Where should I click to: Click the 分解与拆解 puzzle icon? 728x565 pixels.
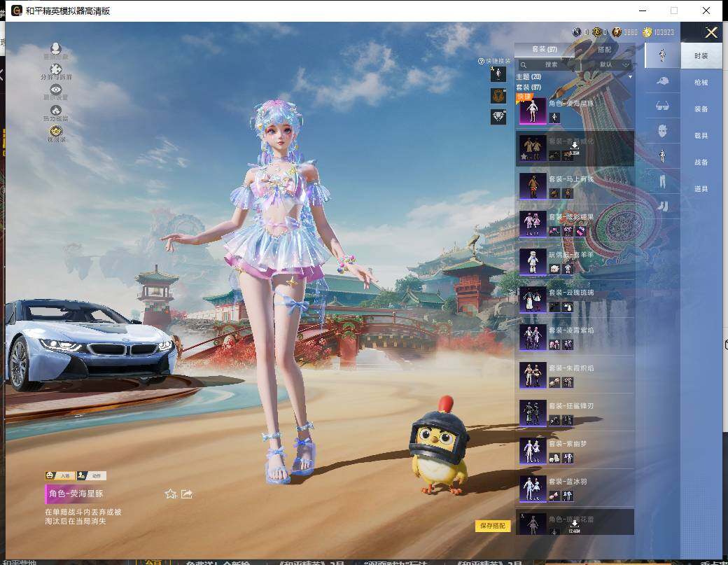pyautogui.click(x=56, y=69)
